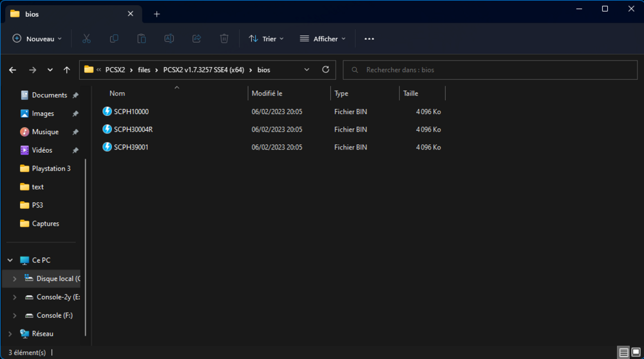644x359 pixels.
Task: Click the SCPH10000 file icon
Action: 107,112
